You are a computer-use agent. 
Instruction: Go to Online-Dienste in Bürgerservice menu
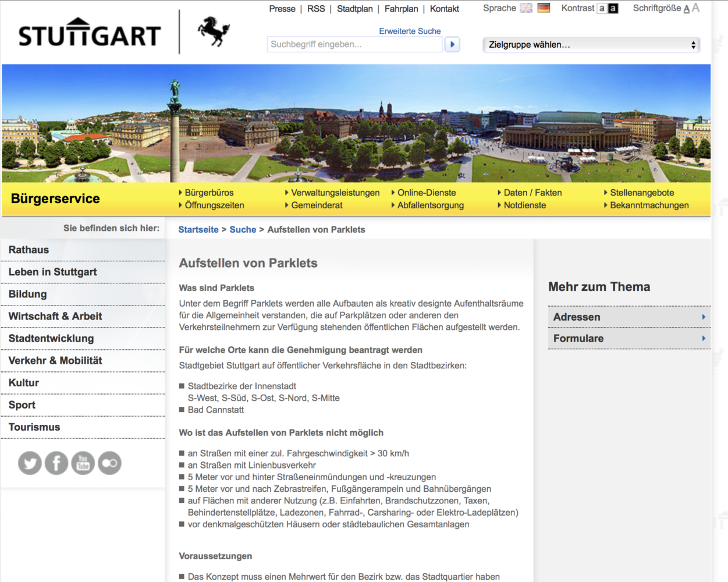427,193
